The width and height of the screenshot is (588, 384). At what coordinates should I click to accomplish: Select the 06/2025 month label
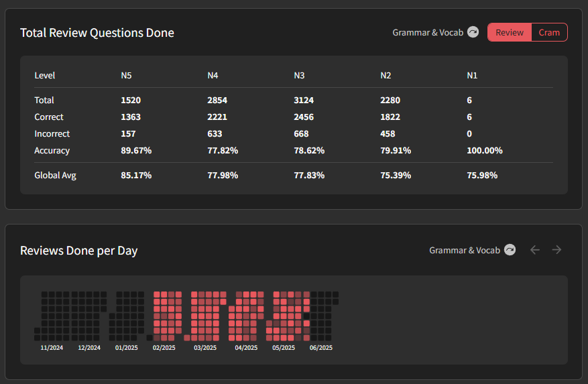tap(321, 348)
